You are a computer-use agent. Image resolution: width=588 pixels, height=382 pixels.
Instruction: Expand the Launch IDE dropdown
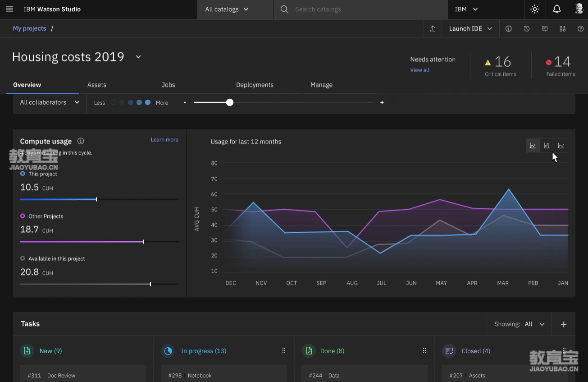pos(470,29)
